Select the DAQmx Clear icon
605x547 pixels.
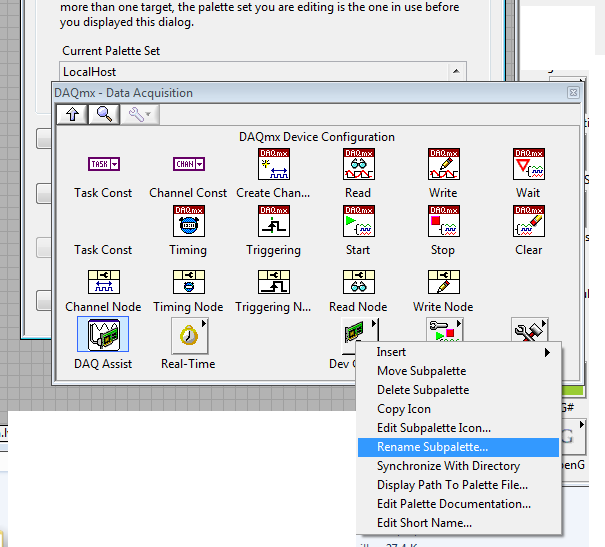point(529,221)
